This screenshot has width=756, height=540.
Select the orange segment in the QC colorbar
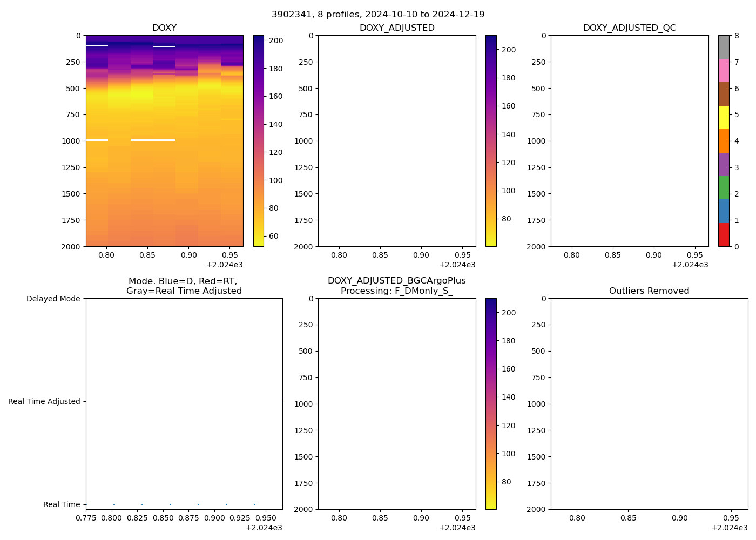(x=724, y=141)
